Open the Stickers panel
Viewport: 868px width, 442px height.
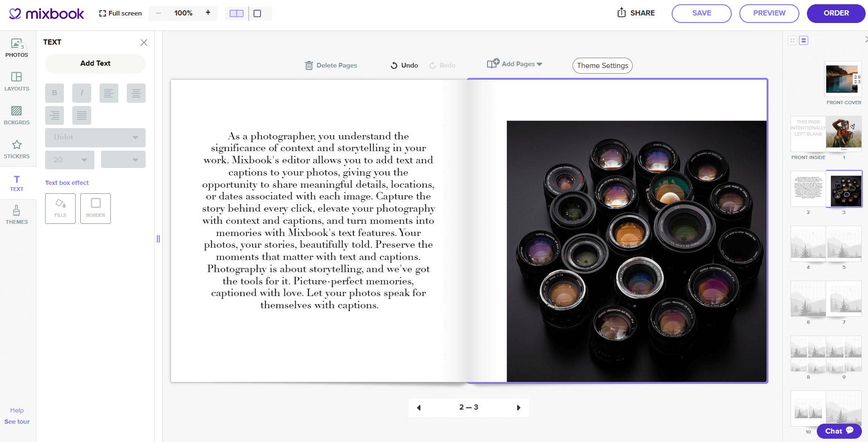[x=16, y=149]
